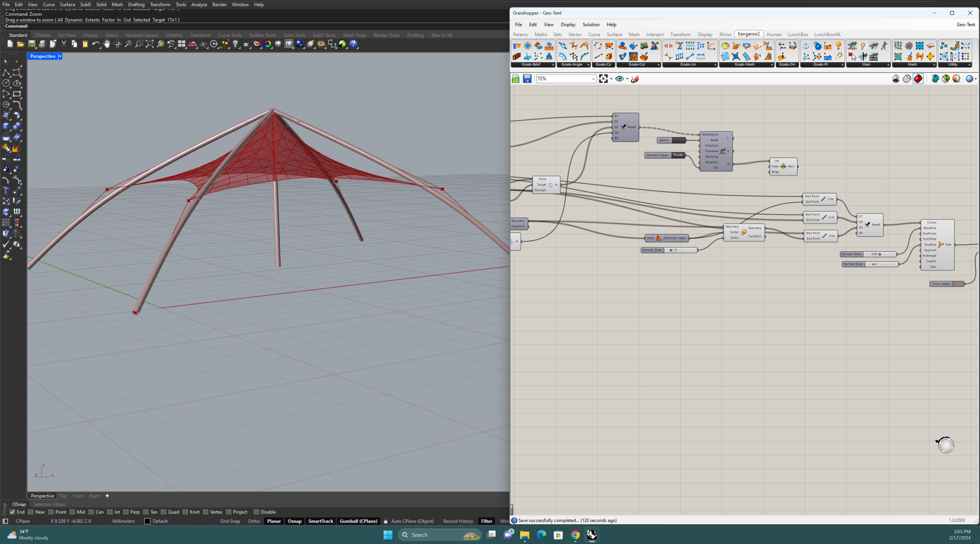
Task: Expand the 72% zoom combo box
Action: pos(593,79)
